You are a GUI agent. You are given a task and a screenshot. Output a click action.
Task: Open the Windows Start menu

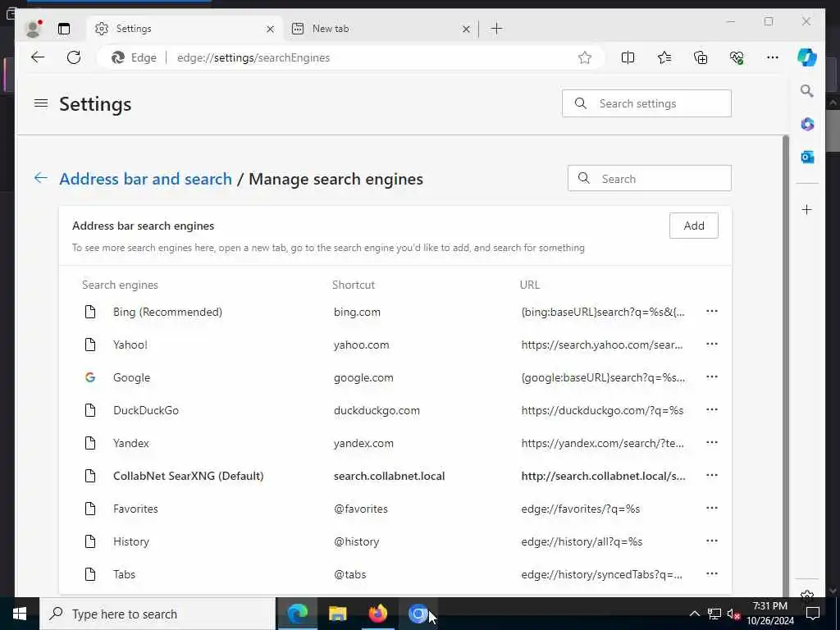click(x=20, y=614)
